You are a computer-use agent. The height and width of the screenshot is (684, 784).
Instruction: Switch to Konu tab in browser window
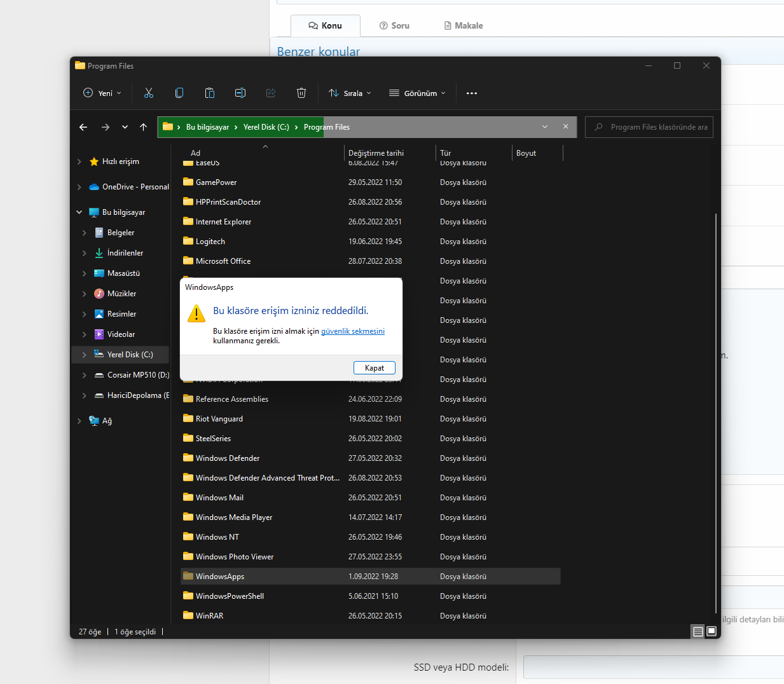click(x=326, y=25)
